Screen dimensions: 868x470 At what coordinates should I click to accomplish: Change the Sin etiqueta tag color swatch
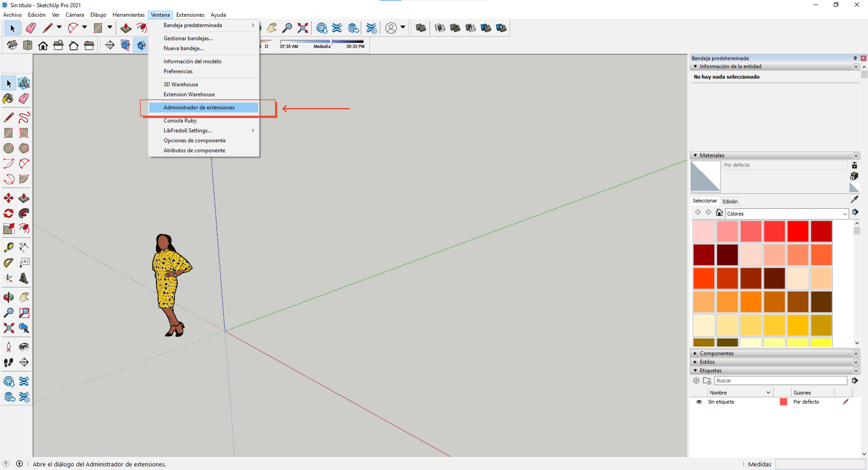pos(783,402)
